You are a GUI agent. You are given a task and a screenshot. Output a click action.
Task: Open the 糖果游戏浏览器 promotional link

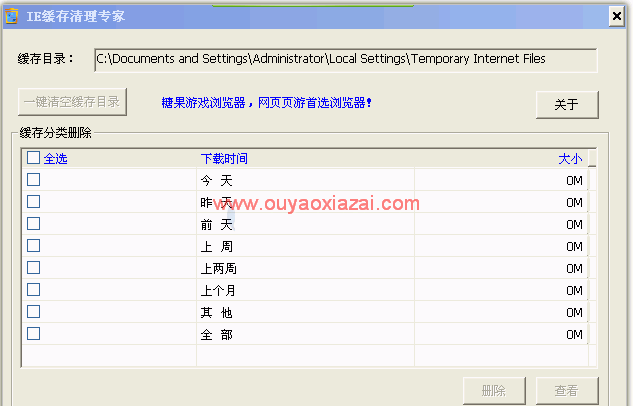pyautogui.click(x=266, y=103)
